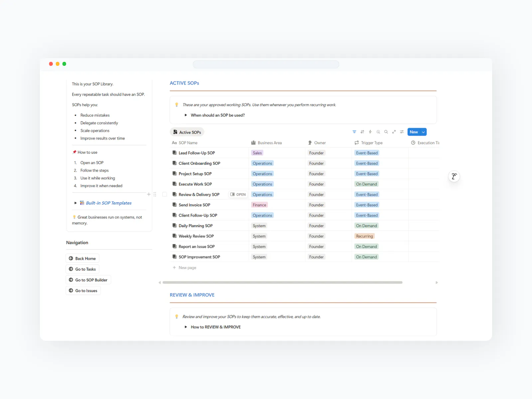The width and height of the screenshot is (532, 399).
Task: Tick the Review & Delivery SOP row checkbox
Action: point(165,194)
